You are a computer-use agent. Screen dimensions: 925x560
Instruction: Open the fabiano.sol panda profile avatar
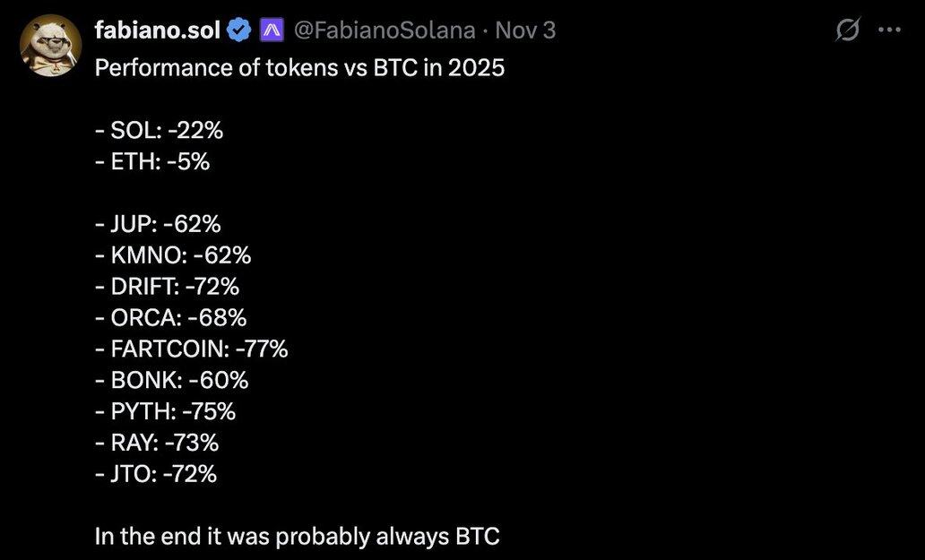pos(51,46)
